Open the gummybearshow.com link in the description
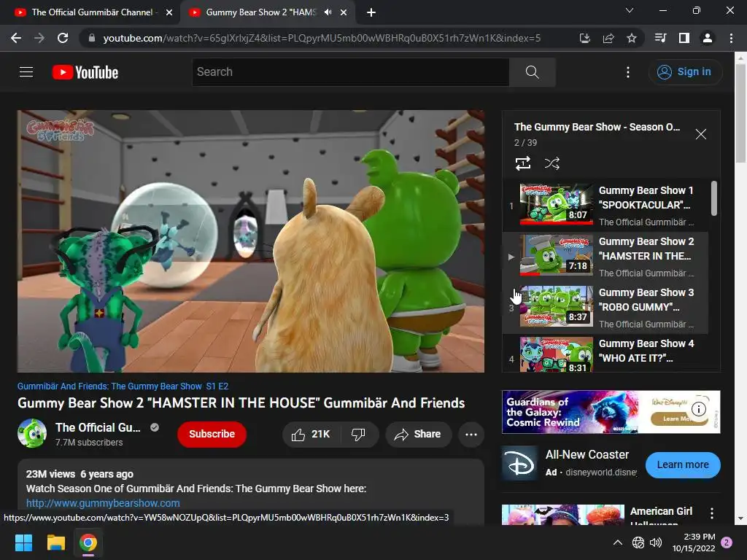 click(x=103, y=503)
